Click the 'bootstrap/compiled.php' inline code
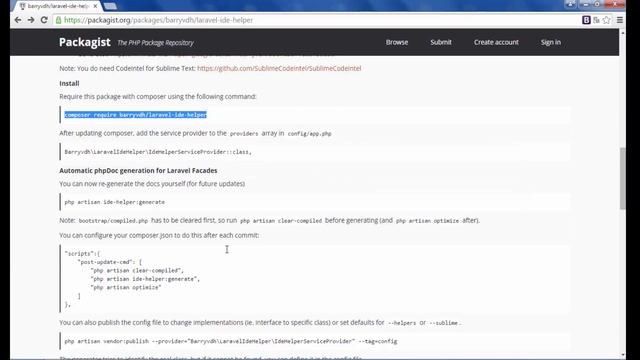 [x=113, y=220]
